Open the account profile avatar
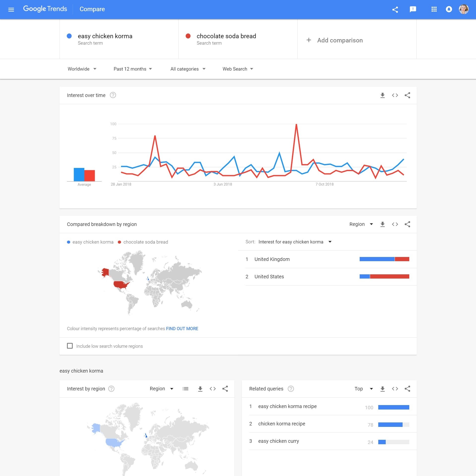This screenshot has width=476, height=476. (x=464, y=9)
